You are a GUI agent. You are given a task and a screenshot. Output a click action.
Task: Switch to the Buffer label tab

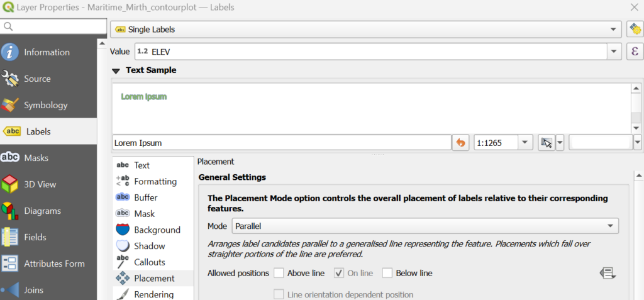pyautogui.click(x=145, y=197)
